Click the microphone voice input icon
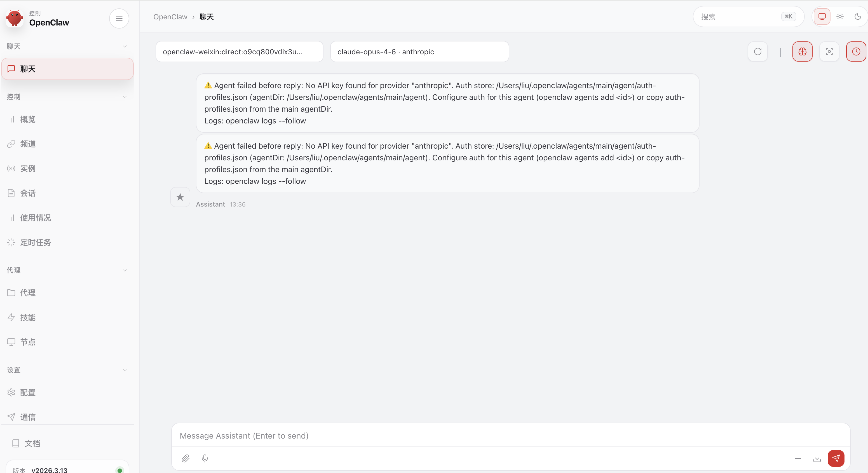Screen dimensions: 868x473 point(205,458)
